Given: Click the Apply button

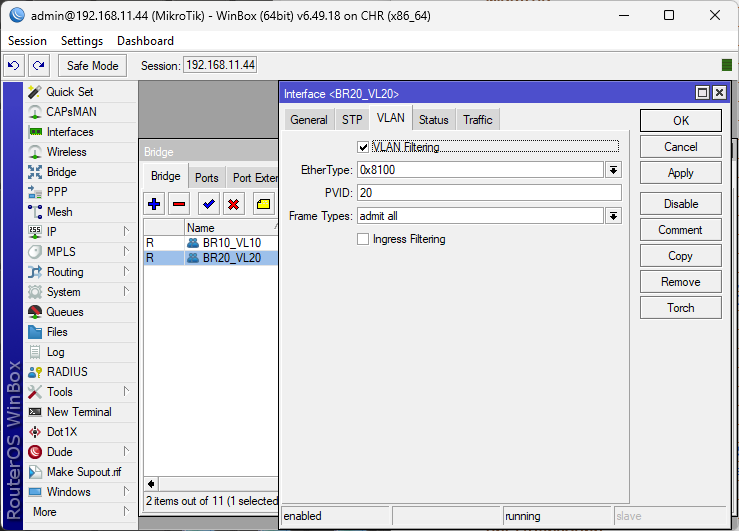Looking at the screenshot, I should 680,172.
